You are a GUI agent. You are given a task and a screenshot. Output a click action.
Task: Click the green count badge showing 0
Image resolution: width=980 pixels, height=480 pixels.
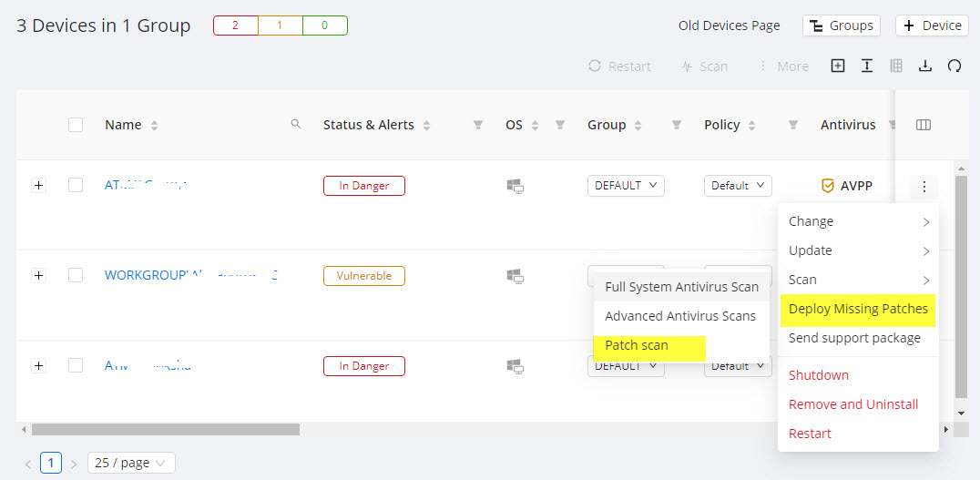325,26
